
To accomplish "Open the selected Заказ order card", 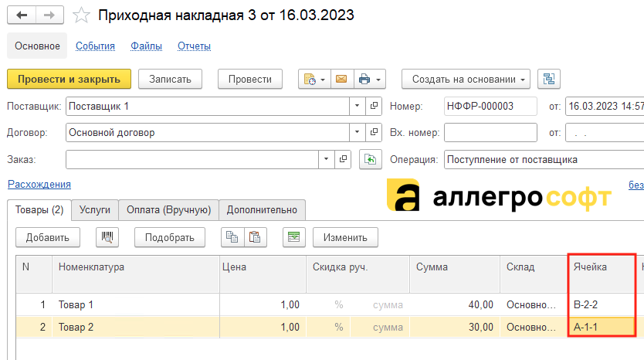I will (343, 159).
